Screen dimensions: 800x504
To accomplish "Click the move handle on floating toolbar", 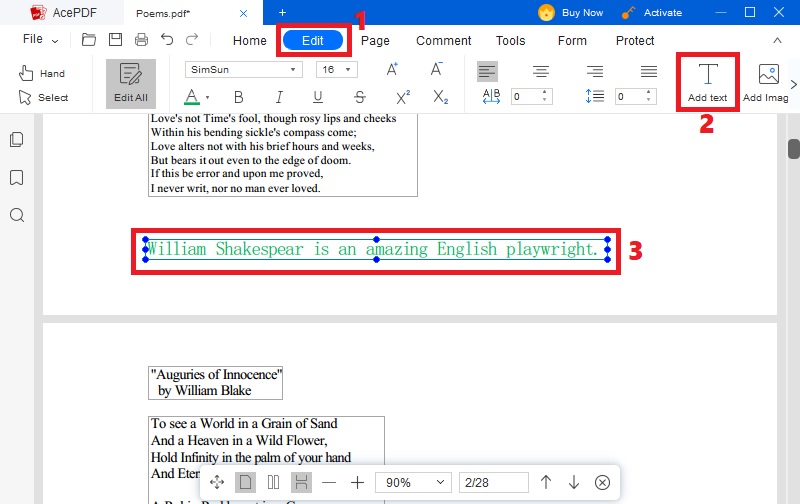I will tap(217, 483).
